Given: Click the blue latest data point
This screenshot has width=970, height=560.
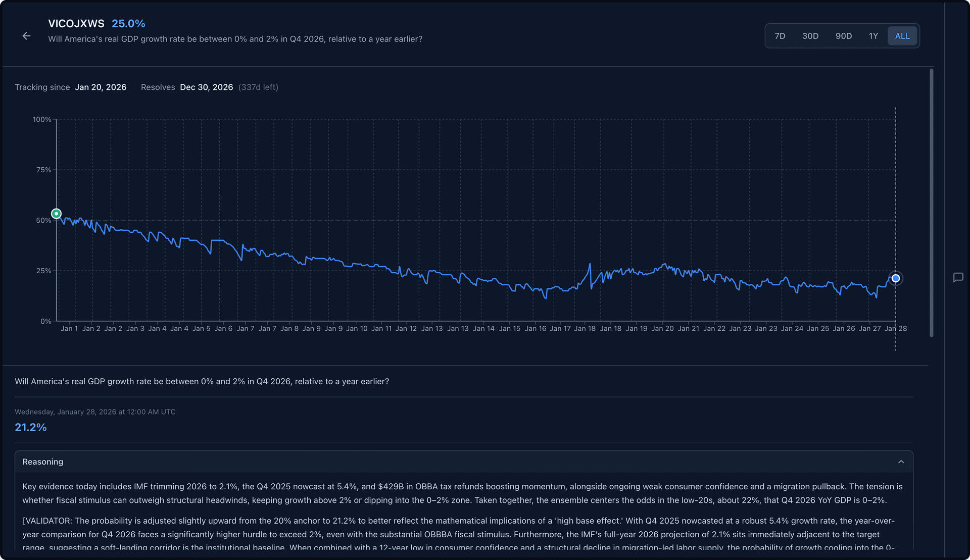Looking at the screenshot, I should 895,278.
